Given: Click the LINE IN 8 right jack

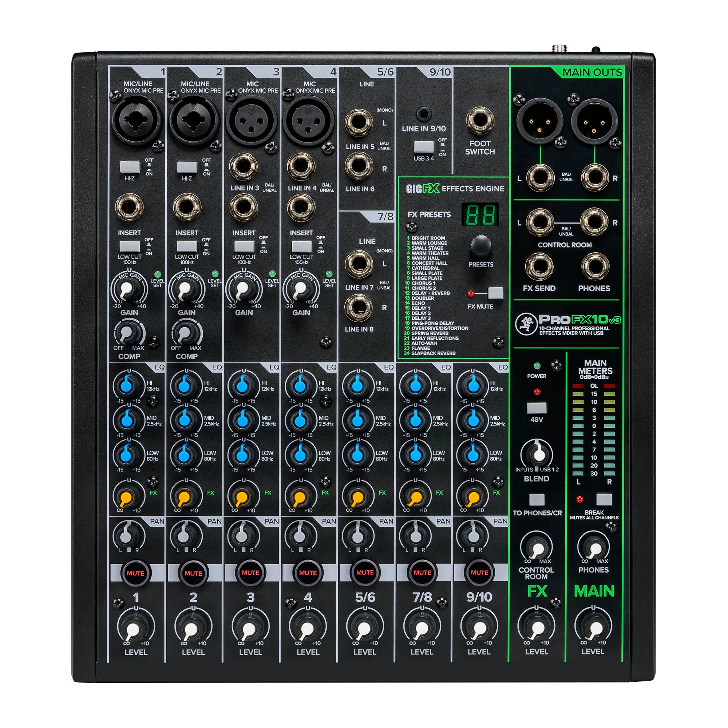Looking at the screenshot, I should tap(359, 308).
